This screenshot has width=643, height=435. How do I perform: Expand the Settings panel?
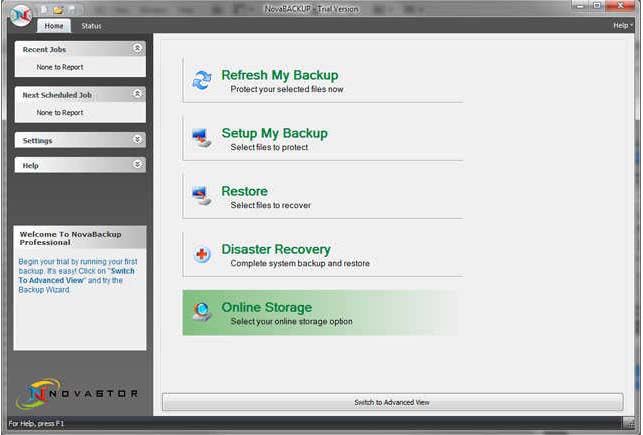pyautogui.click(x=137, y=140)
